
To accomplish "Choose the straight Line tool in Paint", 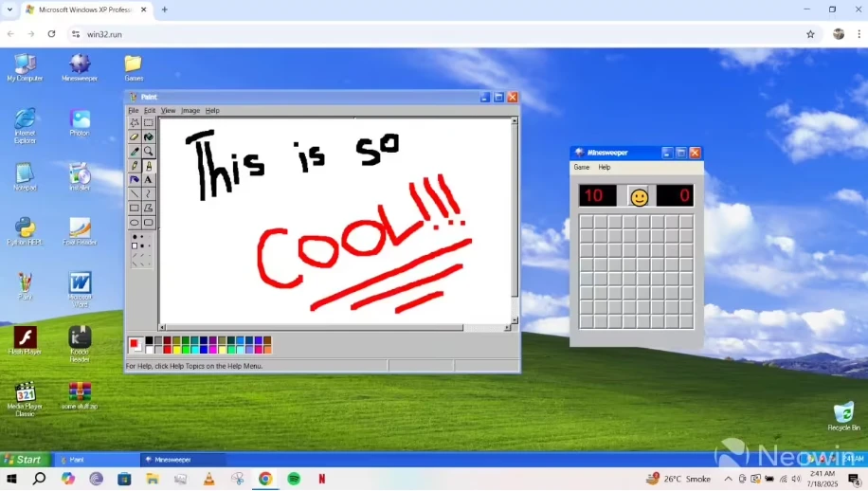I will [x=135, y=193].
